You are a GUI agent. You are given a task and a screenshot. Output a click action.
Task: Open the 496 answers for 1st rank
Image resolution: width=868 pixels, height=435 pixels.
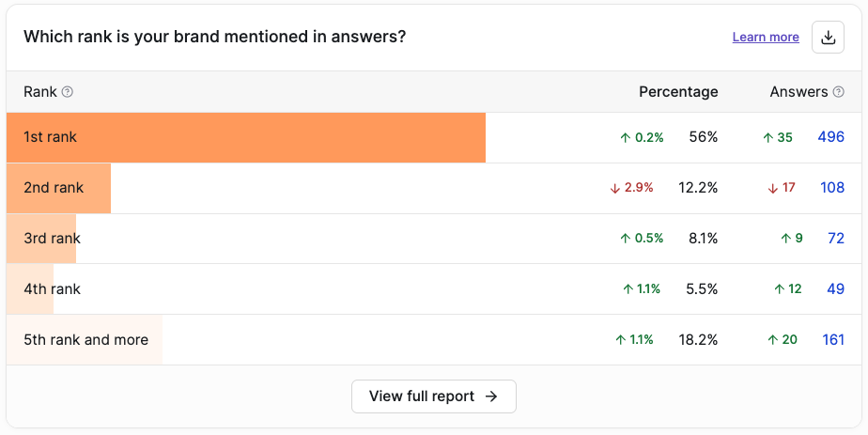pos(831,137)
